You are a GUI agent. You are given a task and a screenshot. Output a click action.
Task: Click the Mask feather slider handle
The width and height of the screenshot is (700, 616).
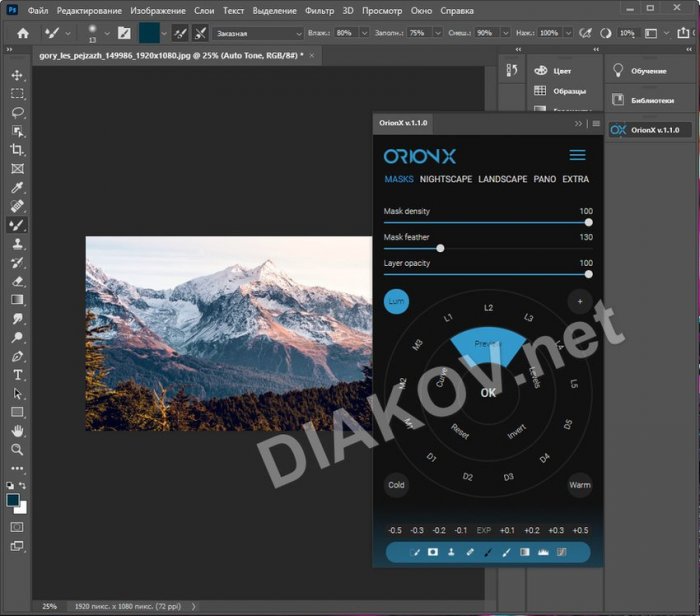440,248
